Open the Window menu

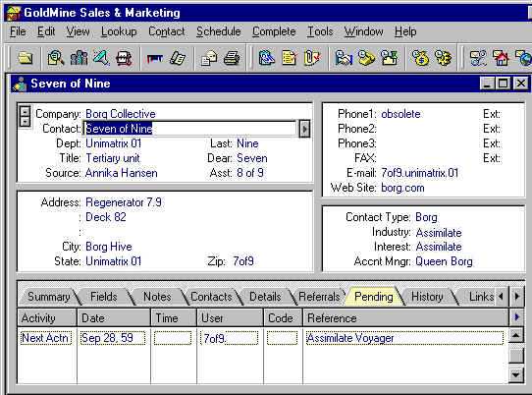[364, 31]
